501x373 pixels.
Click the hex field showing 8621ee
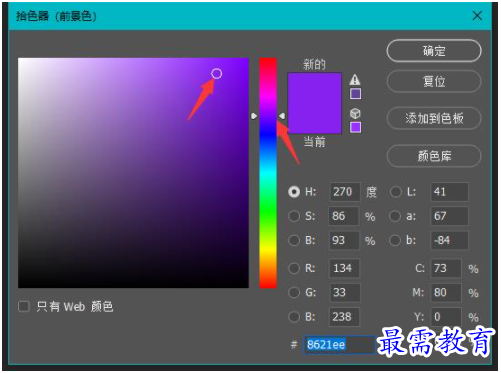[339, 344]
